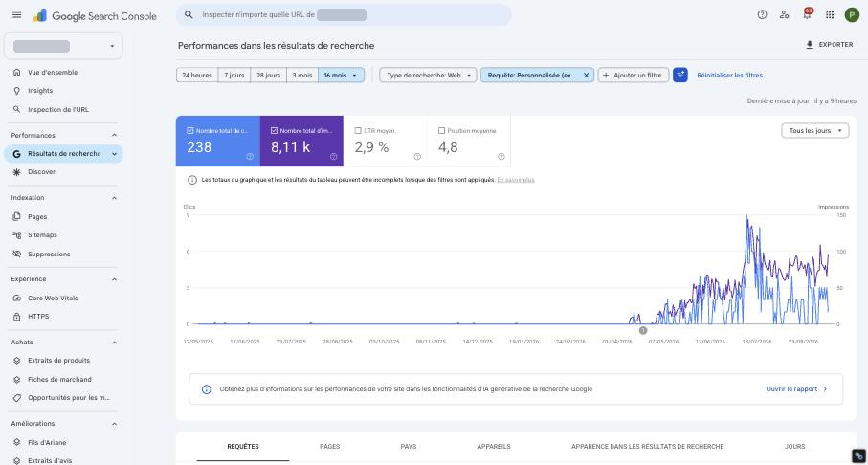Switch to the PAYS tab

[409, 446]
